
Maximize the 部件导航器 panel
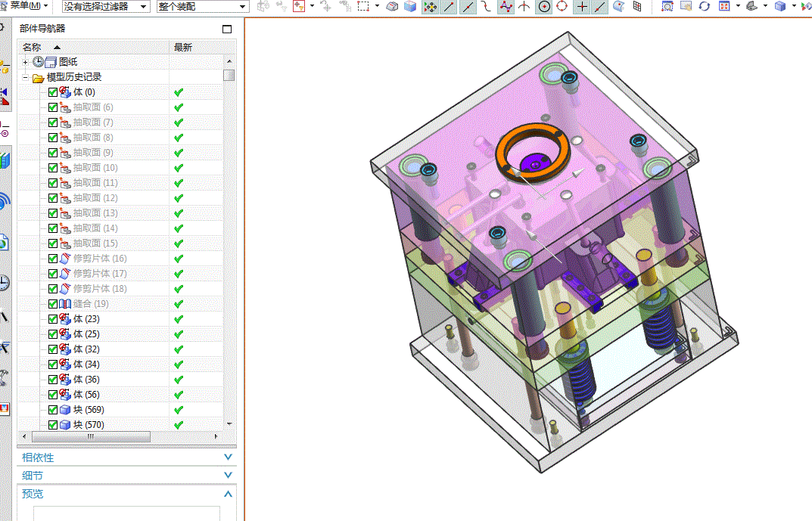pyautogui.click(x=227, y=29)
